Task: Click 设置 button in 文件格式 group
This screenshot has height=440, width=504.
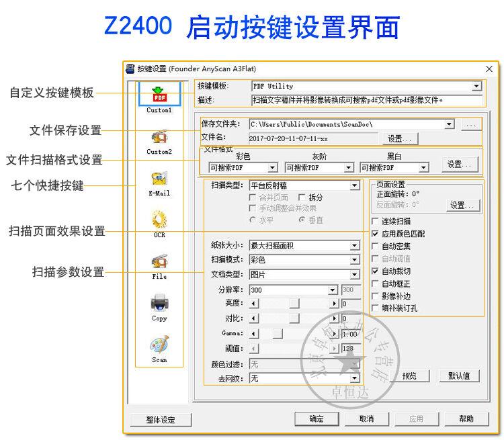Action: (x=460, y=164)
